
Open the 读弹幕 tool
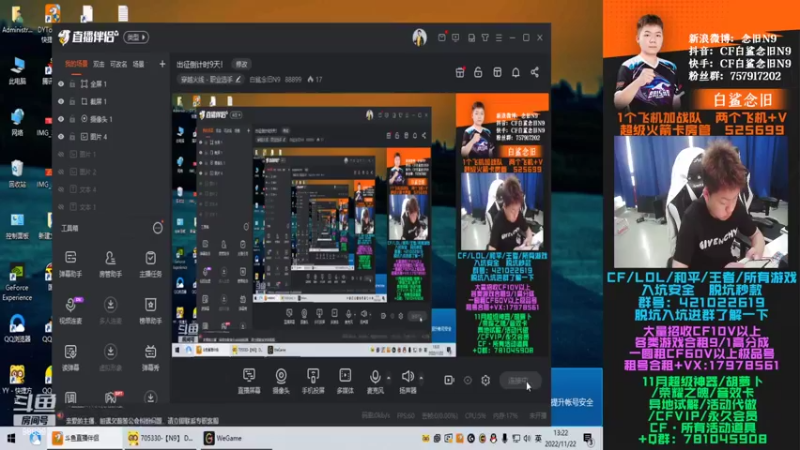(x=70, y=357)
